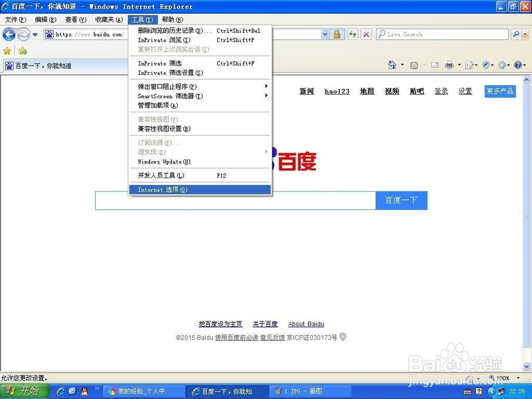Click the Print toolbar icon
Image resolution: width=532 pixels, height=399 pixels.
click(449, 65)
